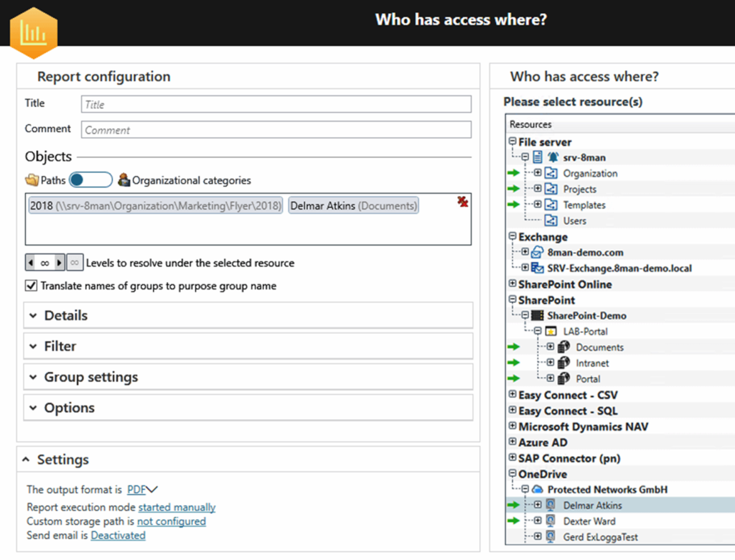
Task: Expand the SAP Connector (pn) node
Action: pos(512,457)
